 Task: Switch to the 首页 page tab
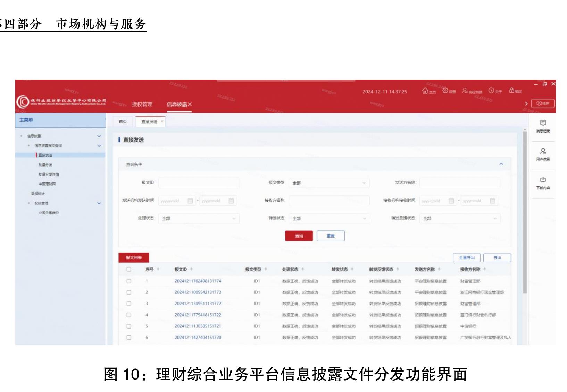[123, 121]
